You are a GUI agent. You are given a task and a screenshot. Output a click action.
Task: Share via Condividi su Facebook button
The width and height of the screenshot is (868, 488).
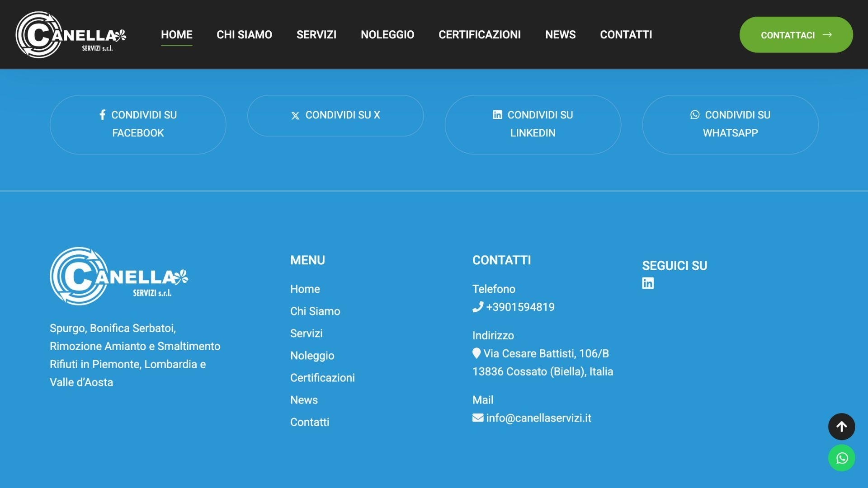tap(138, 124)
